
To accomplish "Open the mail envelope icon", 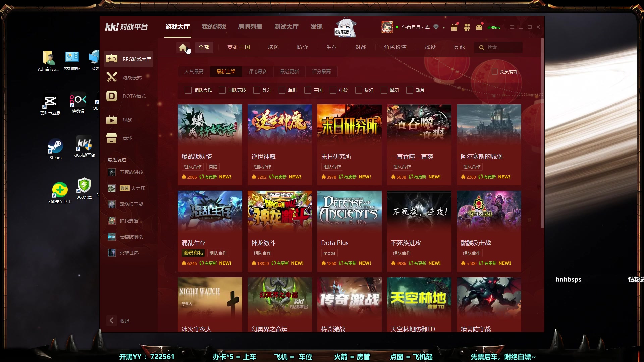I will point(479,27).
